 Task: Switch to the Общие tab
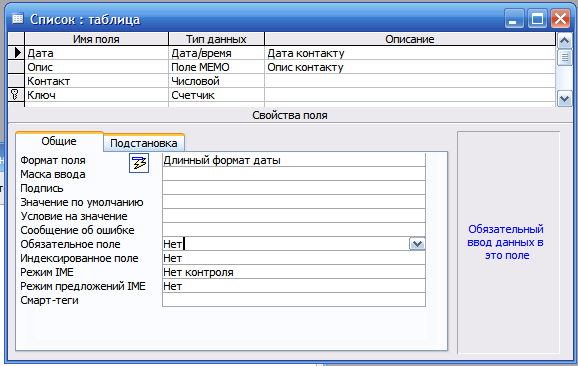pyautogui.click(x=59, y=141)
